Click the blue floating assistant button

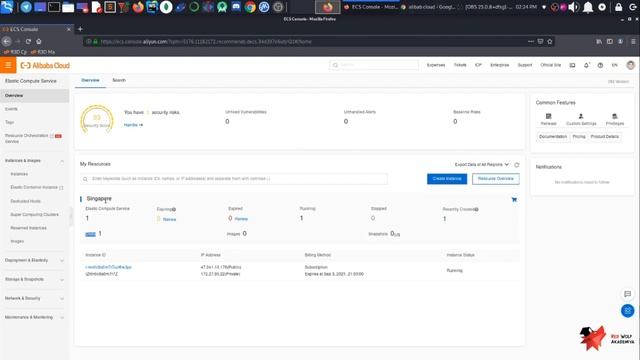tap(627, 311)
